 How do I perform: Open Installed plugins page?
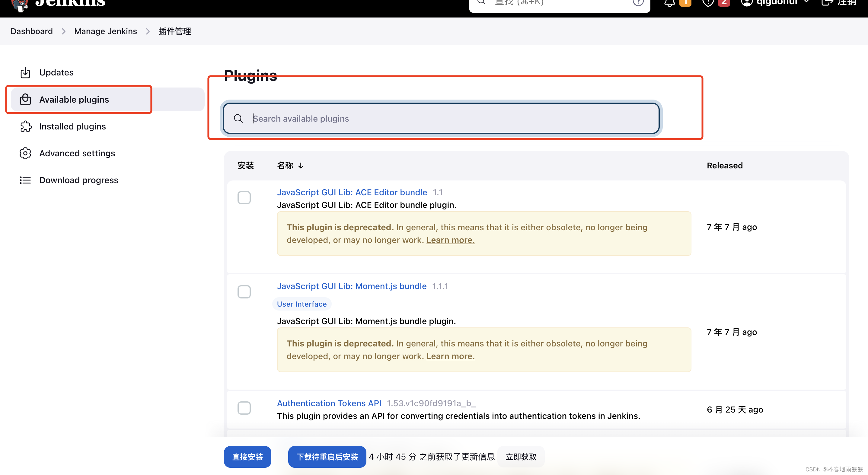point(107,126)
